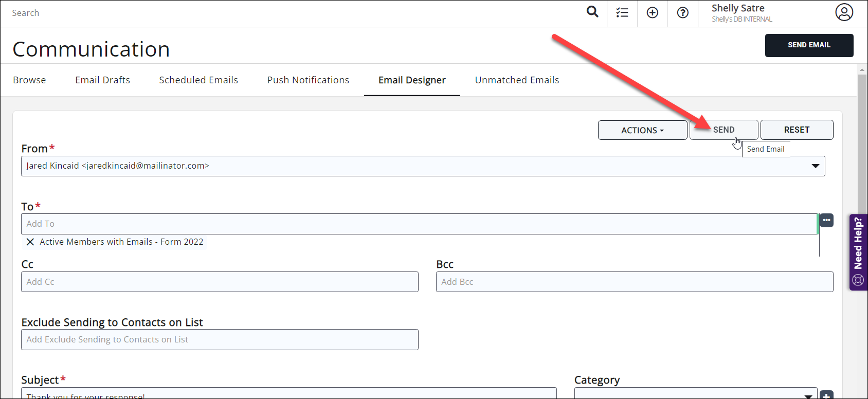
Task: Open the Need Help side panel
Action: [858, 252]
